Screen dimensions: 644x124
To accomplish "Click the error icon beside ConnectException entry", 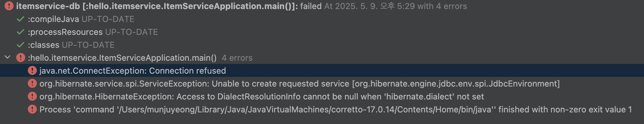I will click(x=32, y=70).
